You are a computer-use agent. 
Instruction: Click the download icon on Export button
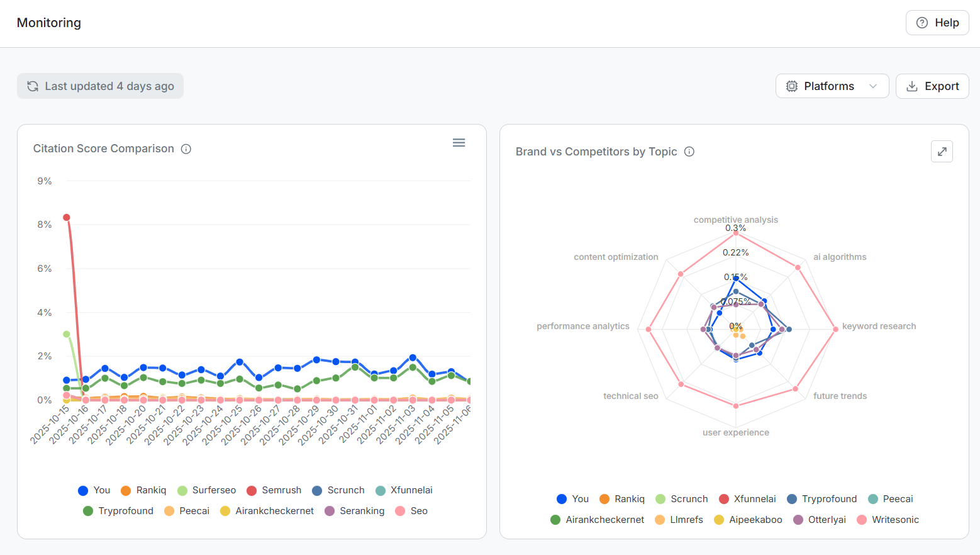click(911, 86)
